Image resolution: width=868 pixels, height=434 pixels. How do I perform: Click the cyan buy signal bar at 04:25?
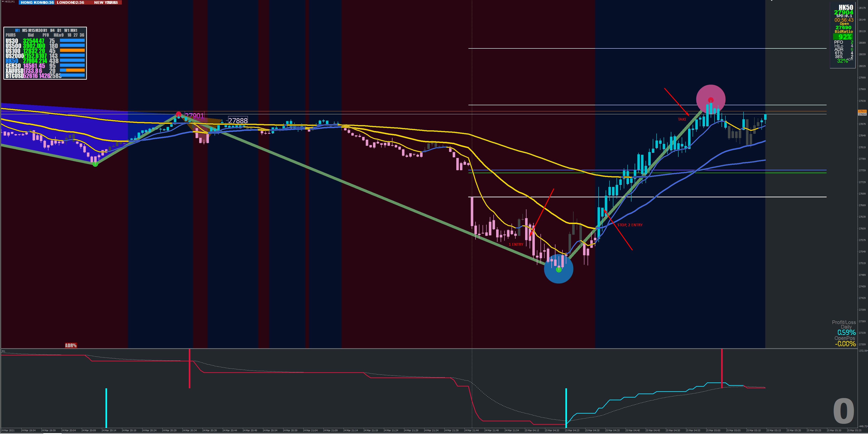point(566,408)
